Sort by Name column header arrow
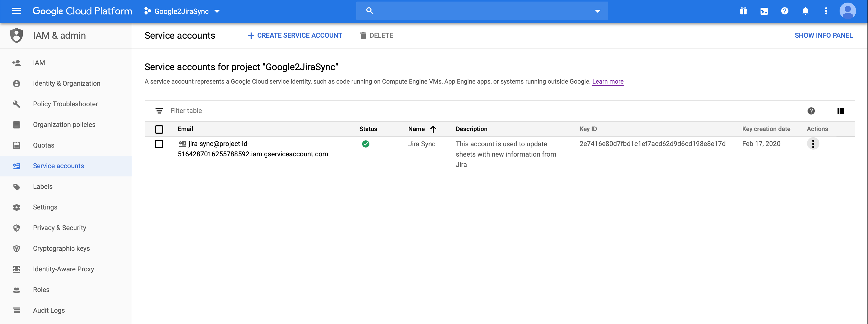868x324 pixels. [433, 129]
